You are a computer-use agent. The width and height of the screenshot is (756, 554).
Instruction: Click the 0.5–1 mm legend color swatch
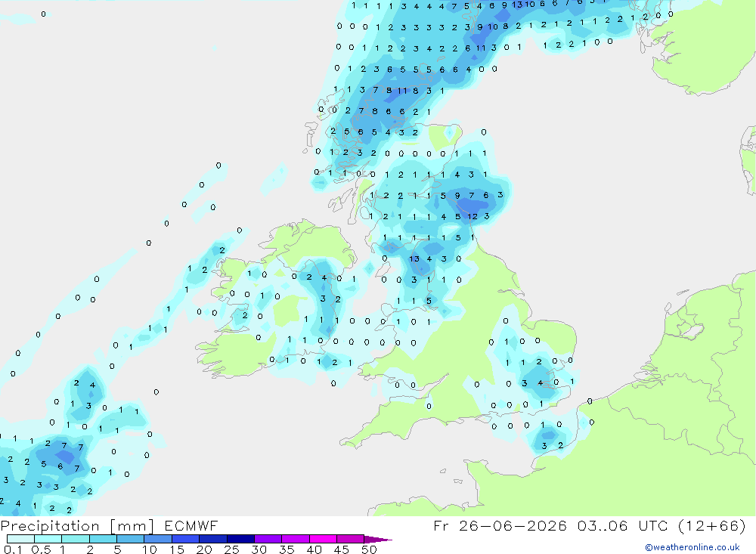pyautogui.click(x=48, y=539)
